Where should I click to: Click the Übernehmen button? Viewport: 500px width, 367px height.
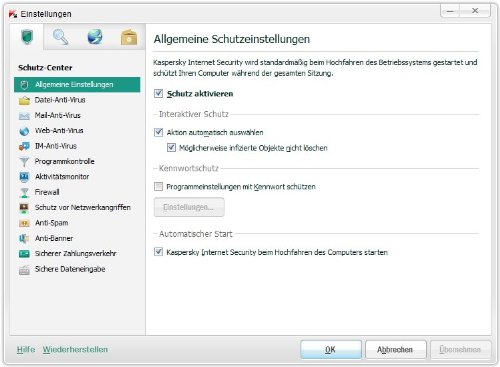pos(460,350)
